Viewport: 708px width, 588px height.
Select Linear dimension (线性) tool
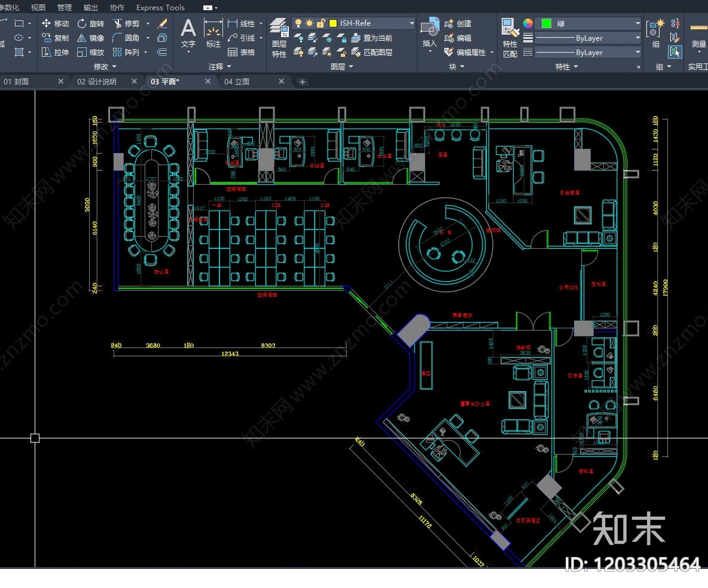point(242,23)
